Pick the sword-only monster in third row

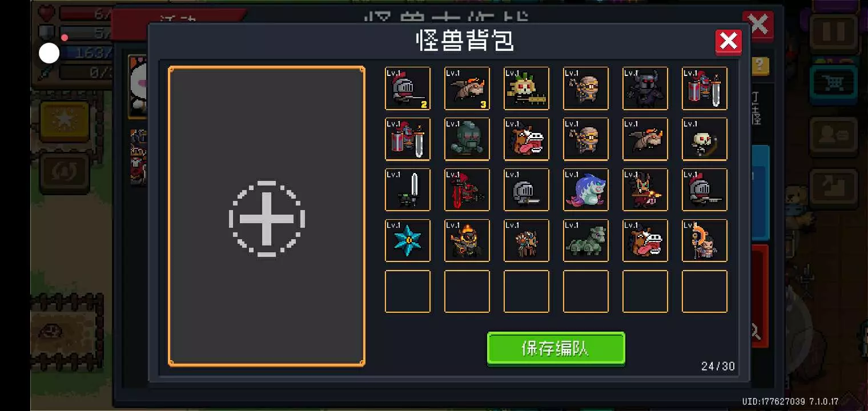pos(408,190)
